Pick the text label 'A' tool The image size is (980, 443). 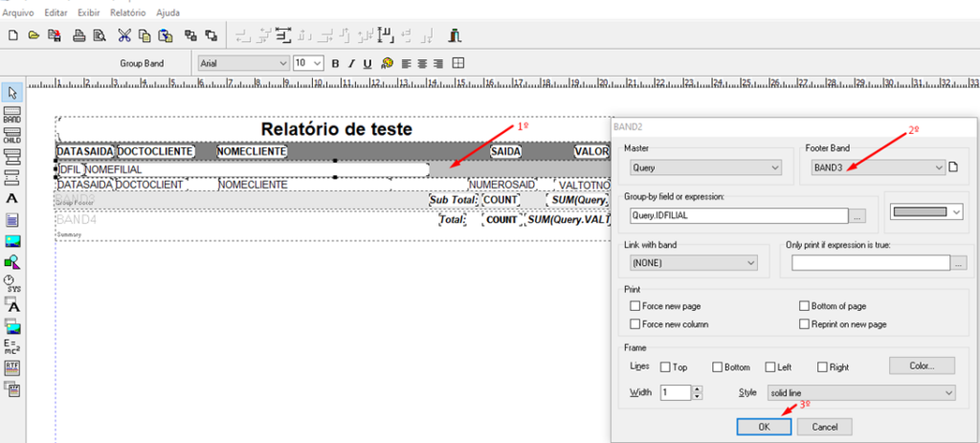pos(13,197)
